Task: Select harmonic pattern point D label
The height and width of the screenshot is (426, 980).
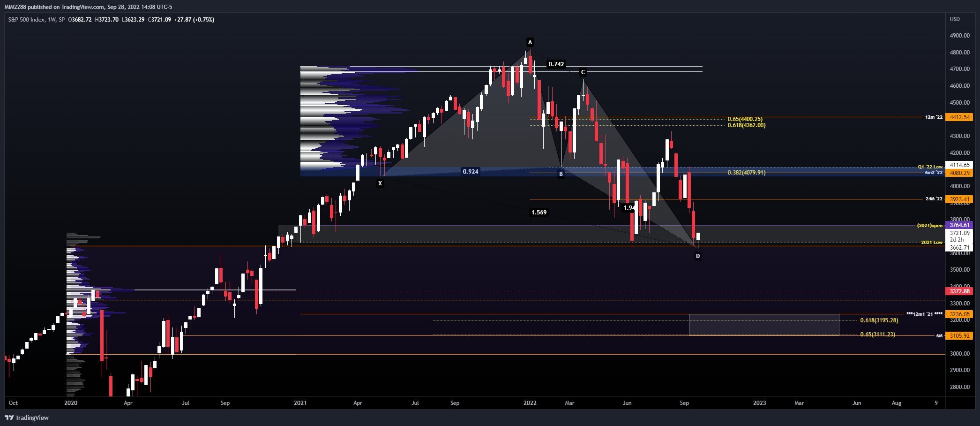Action: (x=698, y=256)
